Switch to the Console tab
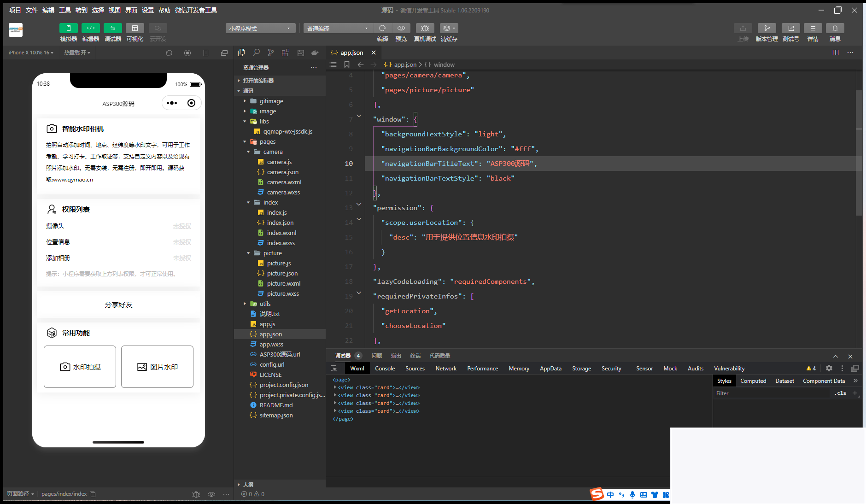Screen dimensions: 866x504 coord(385,369)
